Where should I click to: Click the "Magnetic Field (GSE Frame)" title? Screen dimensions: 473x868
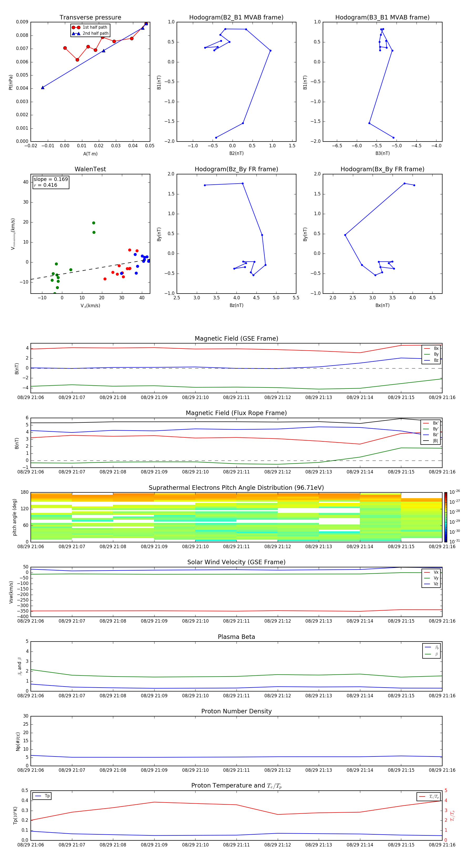236,339
